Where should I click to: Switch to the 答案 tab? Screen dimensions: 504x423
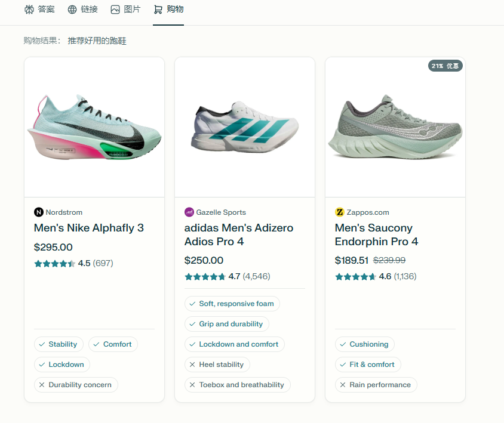pyautogui.click(x=39, y=10)
